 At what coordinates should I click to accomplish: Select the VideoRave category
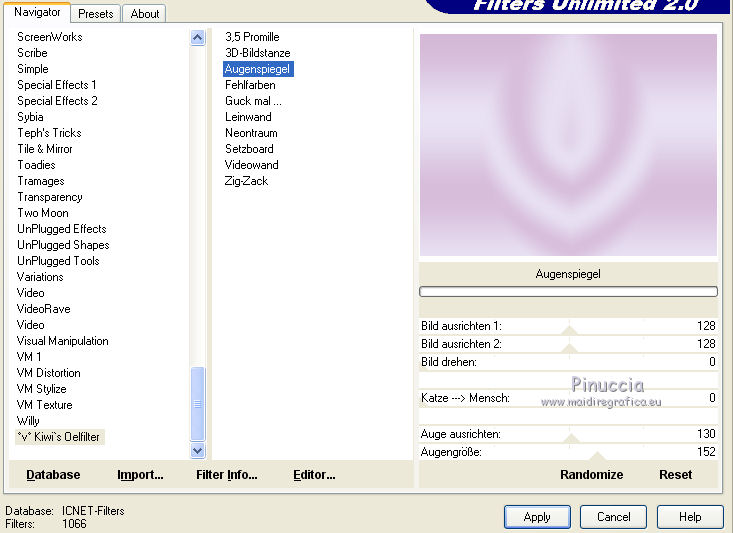click(43, 309)
